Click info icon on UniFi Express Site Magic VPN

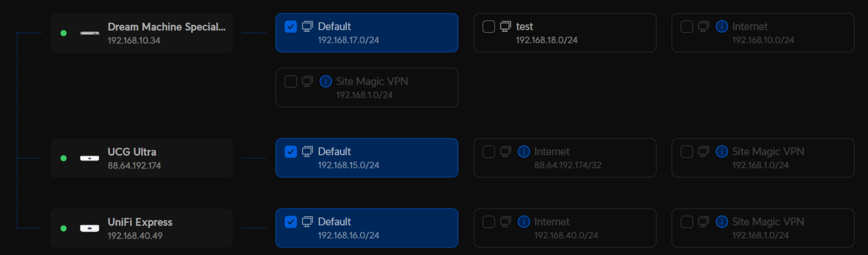722,222
